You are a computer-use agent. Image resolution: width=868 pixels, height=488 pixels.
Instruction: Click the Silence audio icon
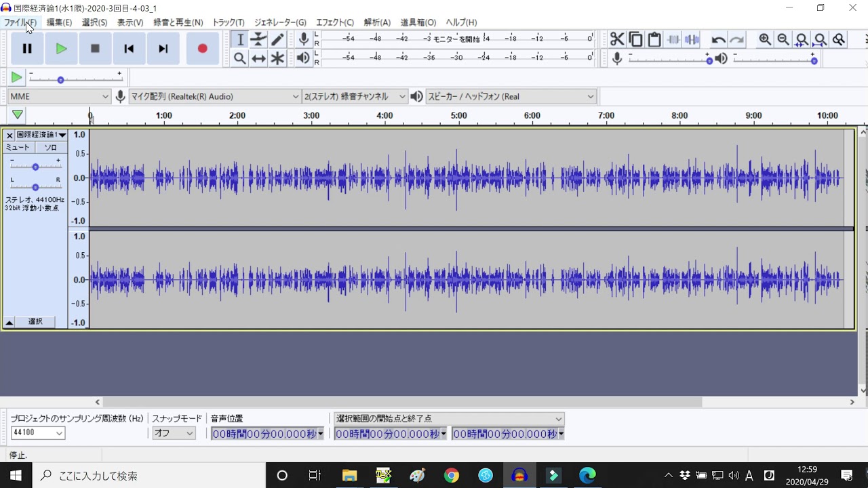692,39
